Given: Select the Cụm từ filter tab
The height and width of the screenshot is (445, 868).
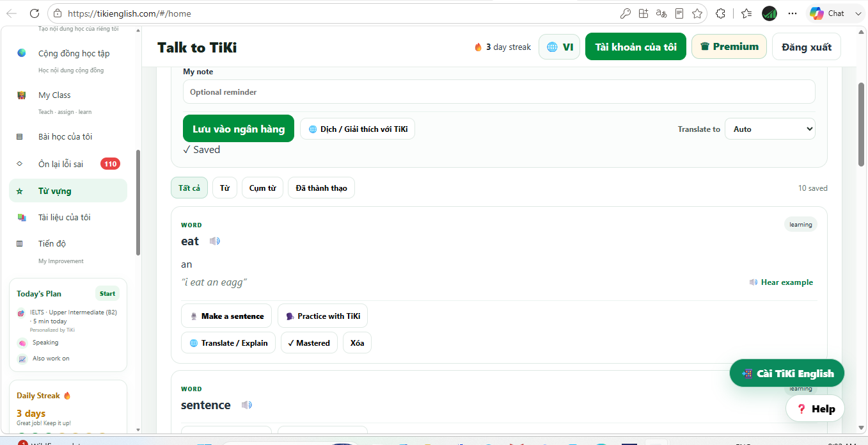Looking at the screenshot, I should [262, 188].
